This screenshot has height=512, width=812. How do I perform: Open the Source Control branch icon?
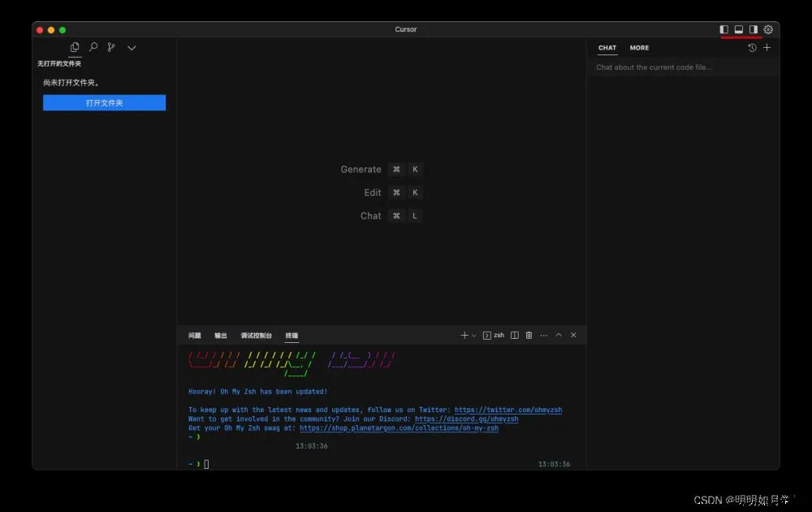click(x=110, y=47)
